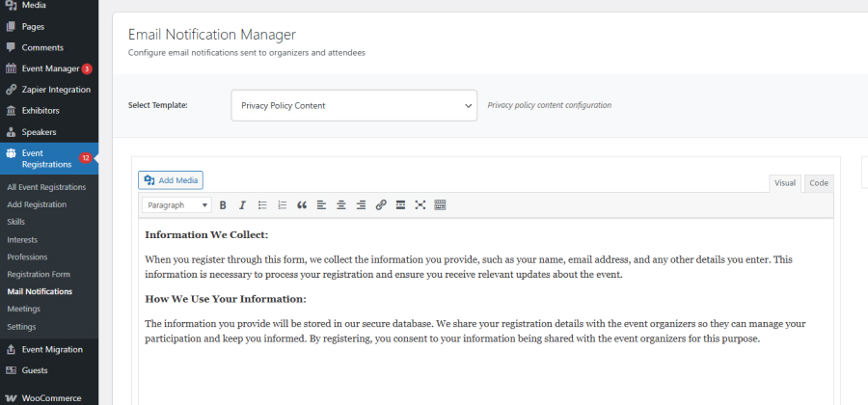Insert a bulleted list
The height and width of the screenshot is (405, 868).
click(262, 205)
